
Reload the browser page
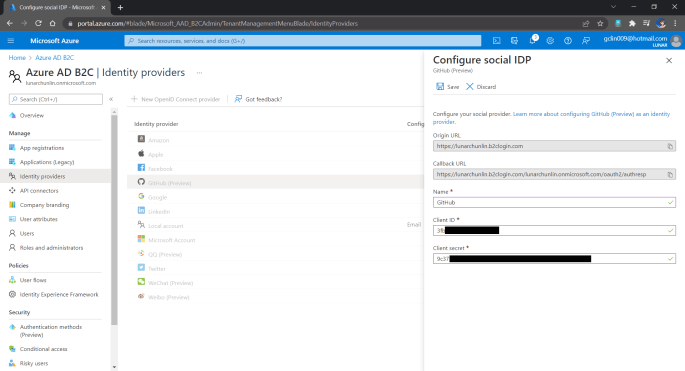click(x=38, y=23)
